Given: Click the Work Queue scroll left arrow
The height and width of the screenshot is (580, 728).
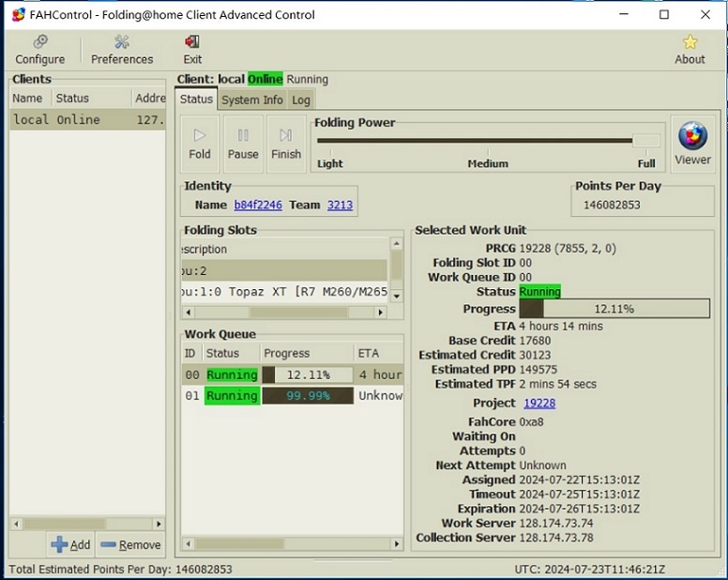Looking at the screenshot, I should 188,543.
